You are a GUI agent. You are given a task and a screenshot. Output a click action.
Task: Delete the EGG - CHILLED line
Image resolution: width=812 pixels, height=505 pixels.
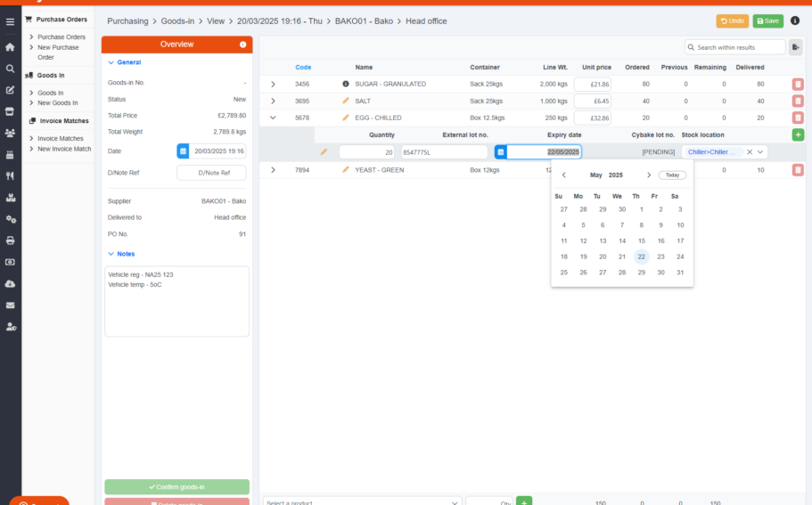(x=798, y=118)
